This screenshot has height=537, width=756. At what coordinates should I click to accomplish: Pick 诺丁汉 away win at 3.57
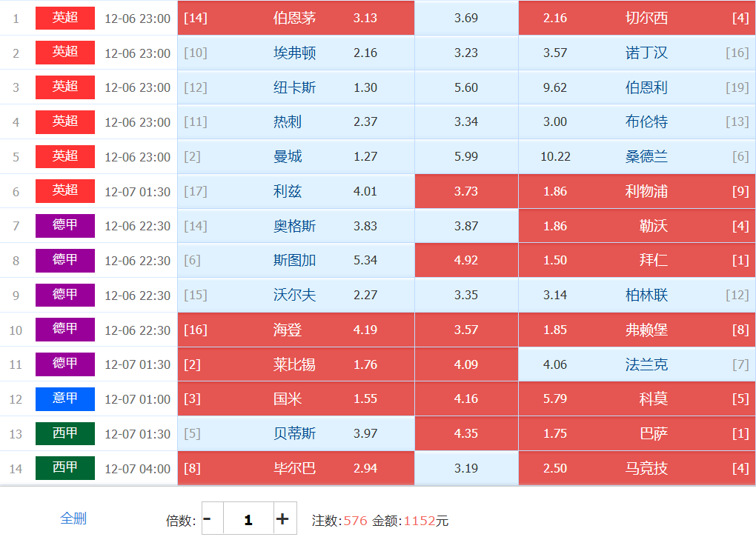pos(637,53)
